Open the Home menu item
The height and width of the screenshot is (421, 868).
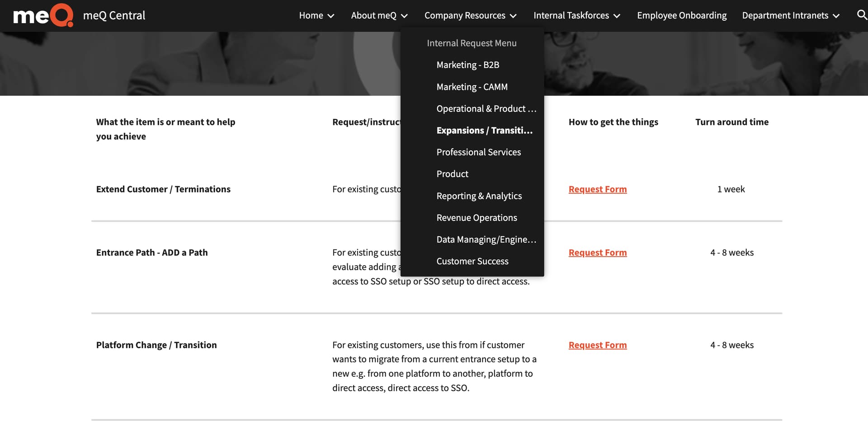(x=311, y=15)
